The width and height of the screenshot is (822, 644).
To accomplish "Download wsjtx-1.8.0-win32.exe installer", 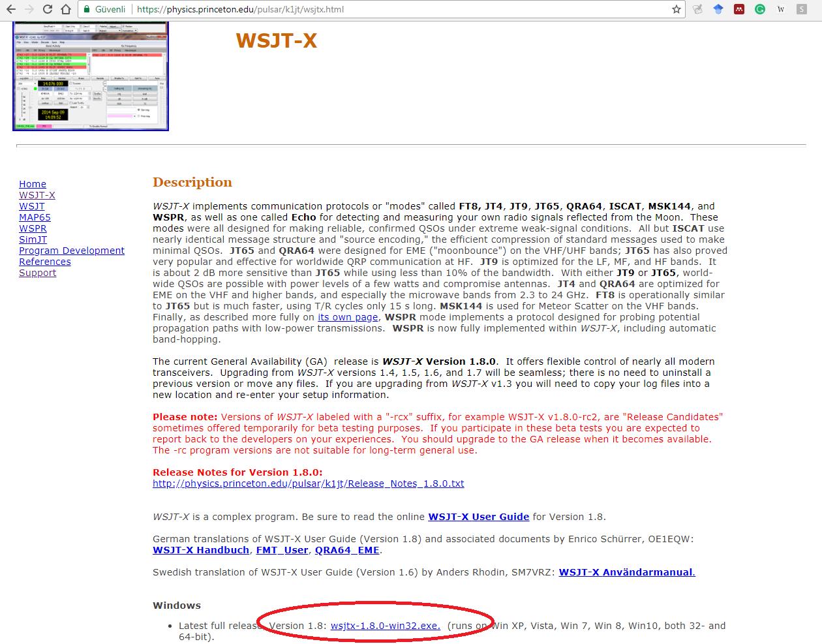I will coord(386,626).
